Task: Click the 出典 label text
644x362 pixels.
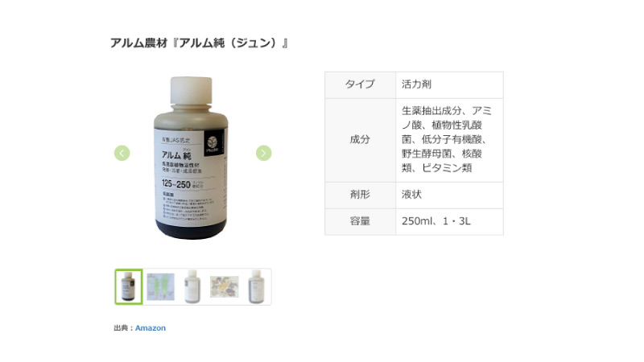Action: click(122, 328)
